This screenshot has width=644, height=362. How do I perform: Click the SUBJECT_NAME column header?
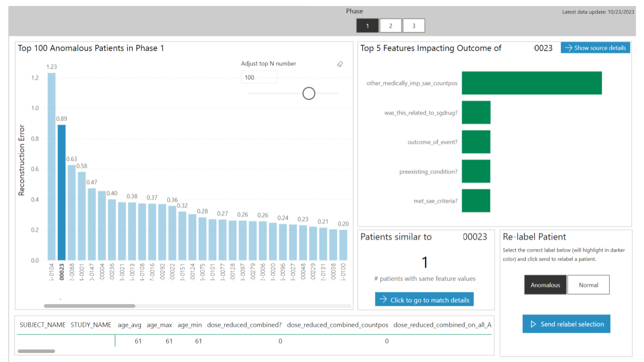43,325
